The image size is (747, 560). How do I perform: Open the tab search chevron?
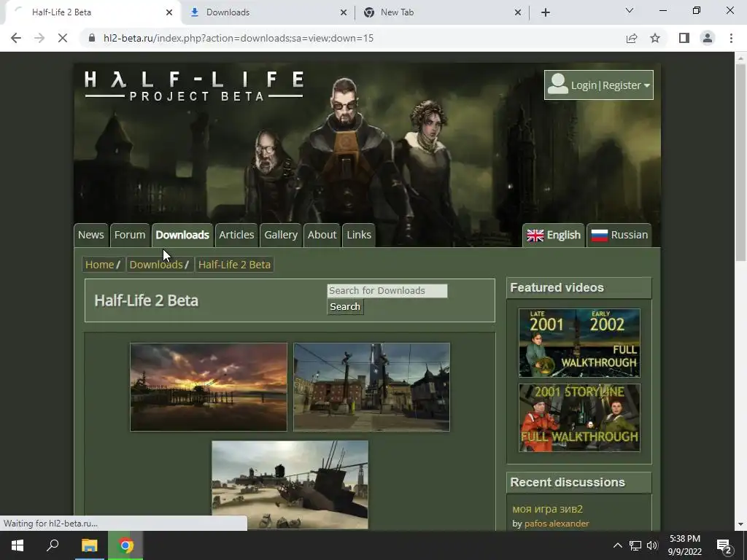pyautogui.click(x=630, y=10)
